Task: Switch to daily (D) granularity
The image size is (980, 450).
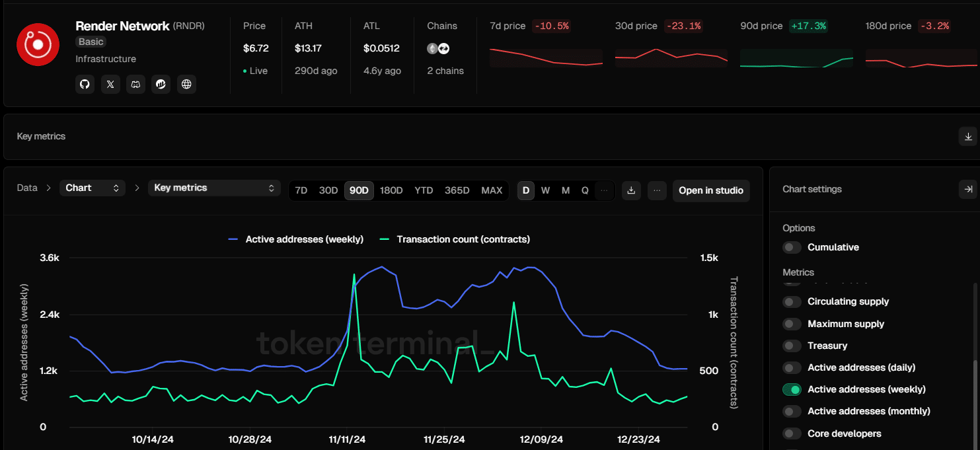Action: point(526,190)
